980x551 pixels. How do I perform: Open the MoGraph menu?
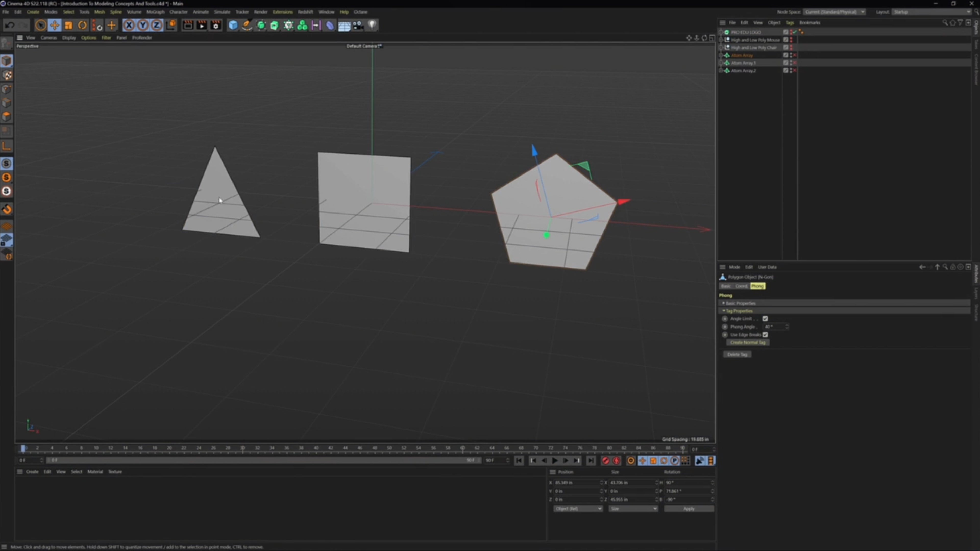(x=155, y=12)
